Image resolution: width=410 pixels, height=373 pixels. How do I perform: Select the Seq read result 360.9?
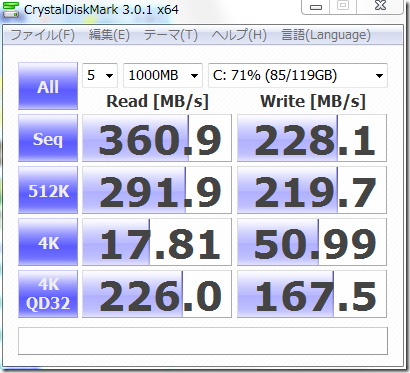[157, 138]
